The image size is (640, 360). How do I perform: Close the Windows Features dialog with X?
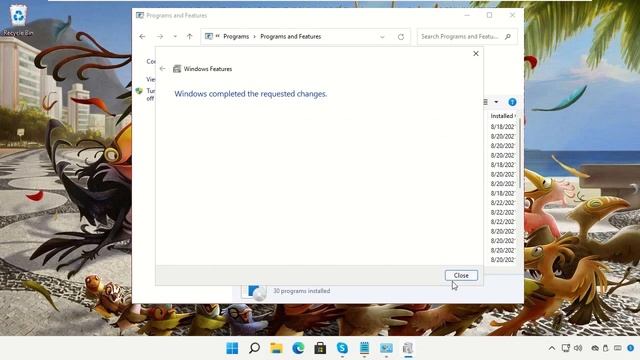(x=476, y=53)
